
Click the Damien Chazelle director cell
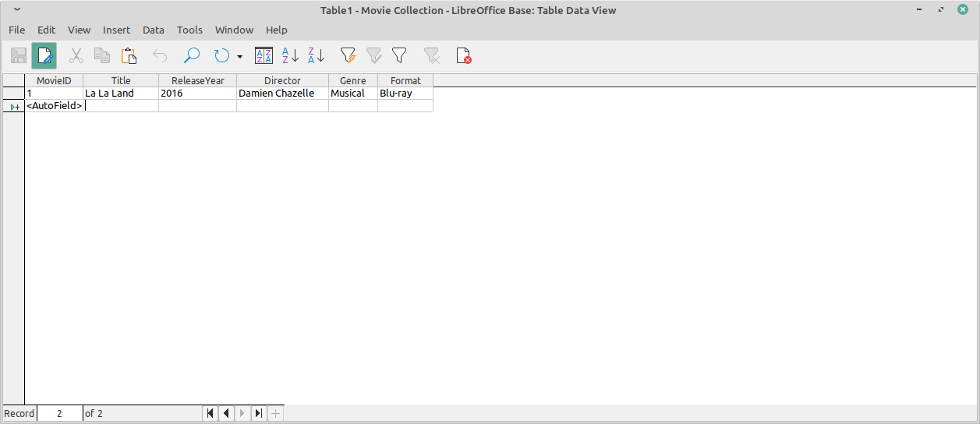tap(281, 93)
